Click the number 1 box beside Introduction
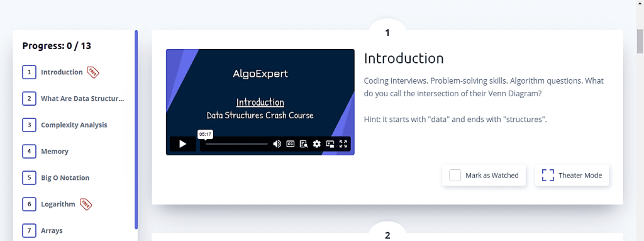The image size is (644, 241). click(29, 72)
